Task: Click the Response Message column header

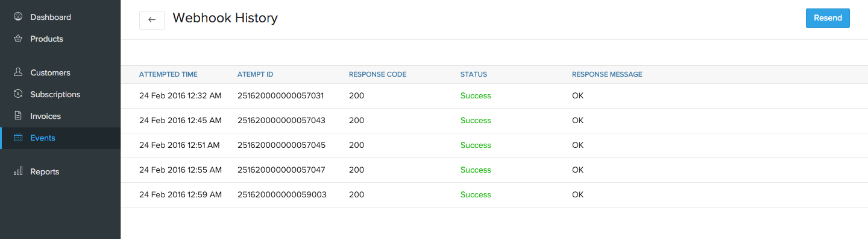Action: [x=607, y=75]
